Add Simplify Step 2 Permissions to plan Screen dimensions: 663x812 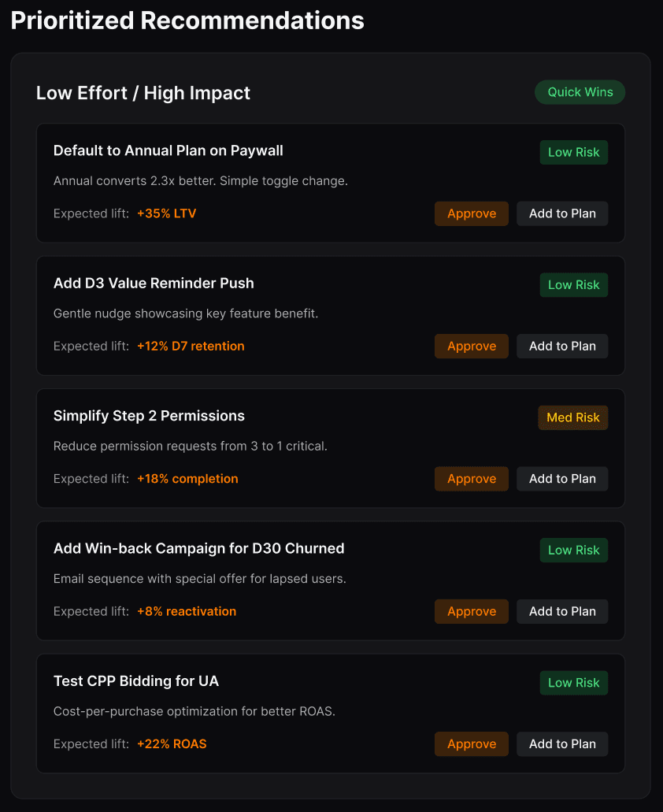[562, 479]
